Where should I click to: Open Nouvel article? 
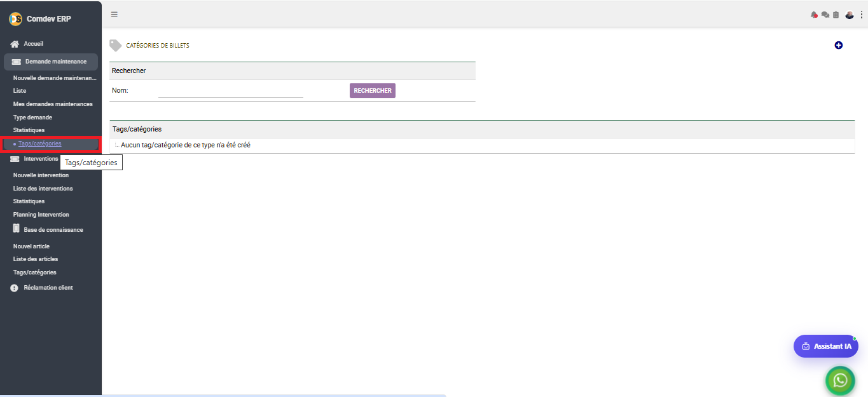tap(31, 246)
